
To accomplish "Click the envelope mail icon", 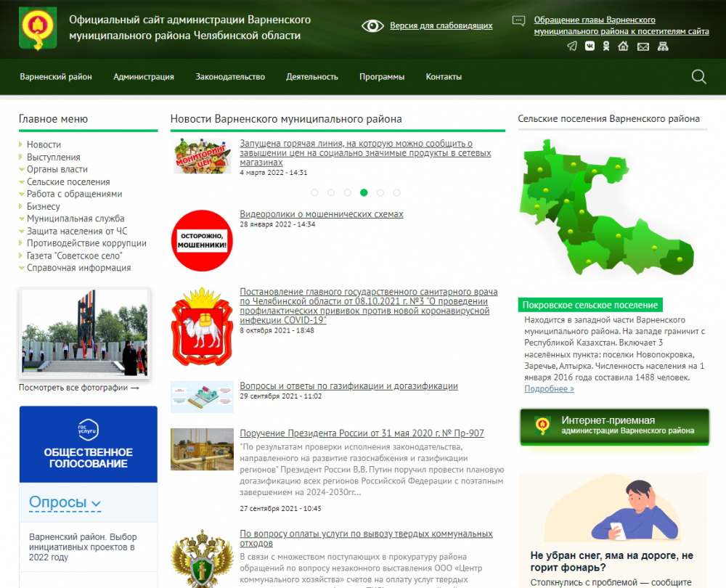I will 643,46.
